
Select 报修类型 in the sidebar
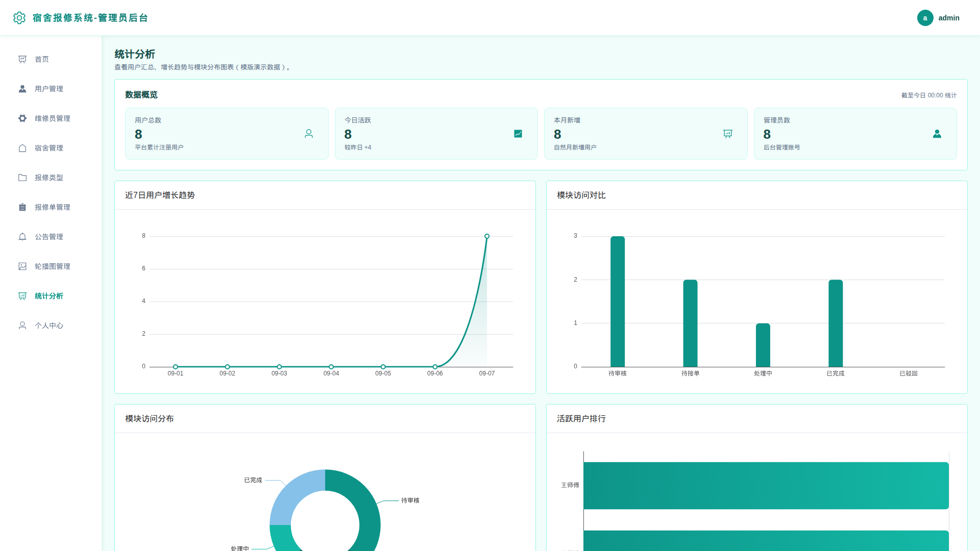51,178
